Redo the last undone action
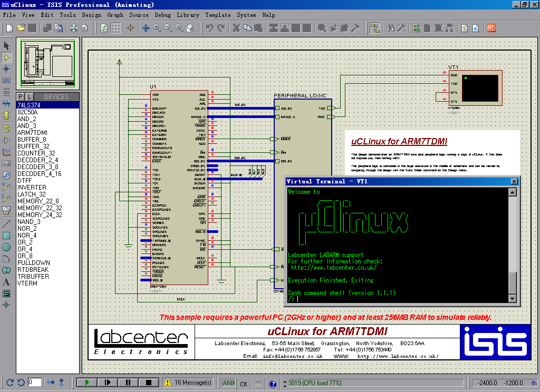This screenshot has height=392, width=540. 221,28
